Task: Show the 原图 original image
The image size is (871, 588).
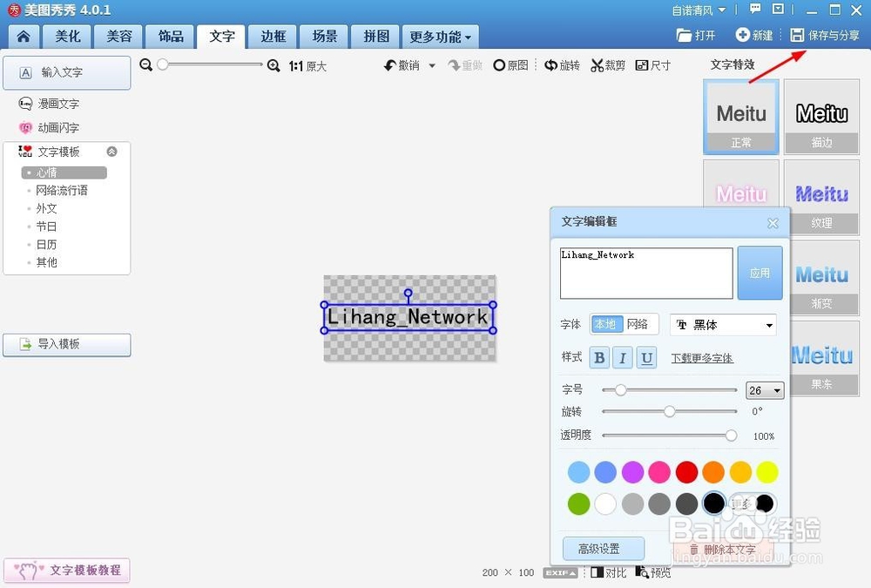Action: click(510, 65)
